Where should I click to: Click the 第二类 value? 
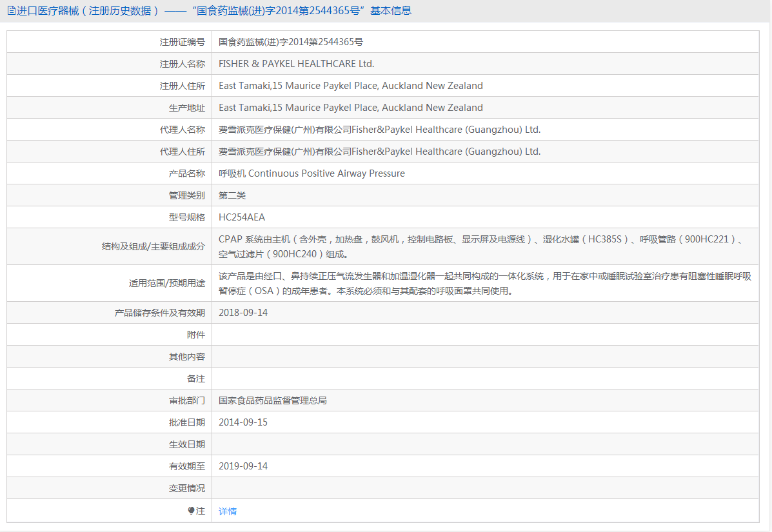[x=232, y=195]
